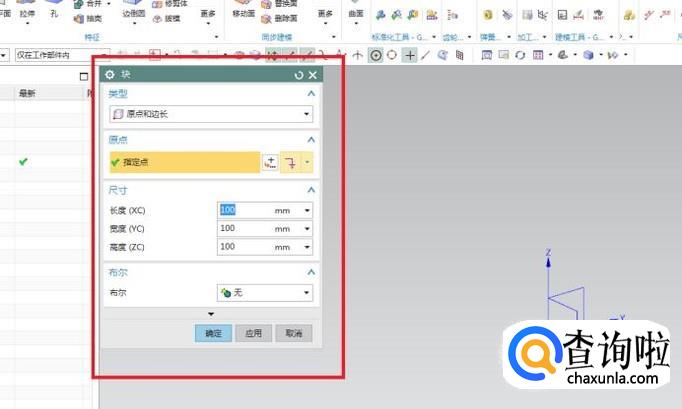
Task: Collapse the 布尔 section
Action: point(311,272)
